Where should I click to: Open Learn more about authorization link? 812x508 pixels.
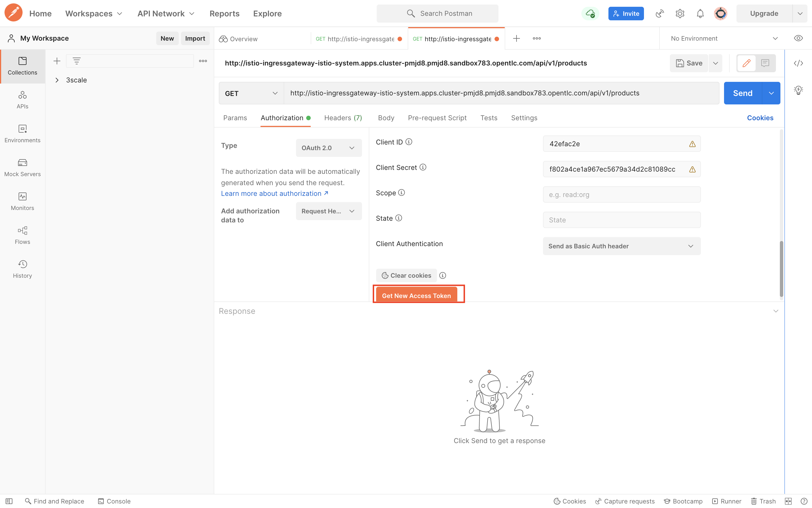(274, 194)
